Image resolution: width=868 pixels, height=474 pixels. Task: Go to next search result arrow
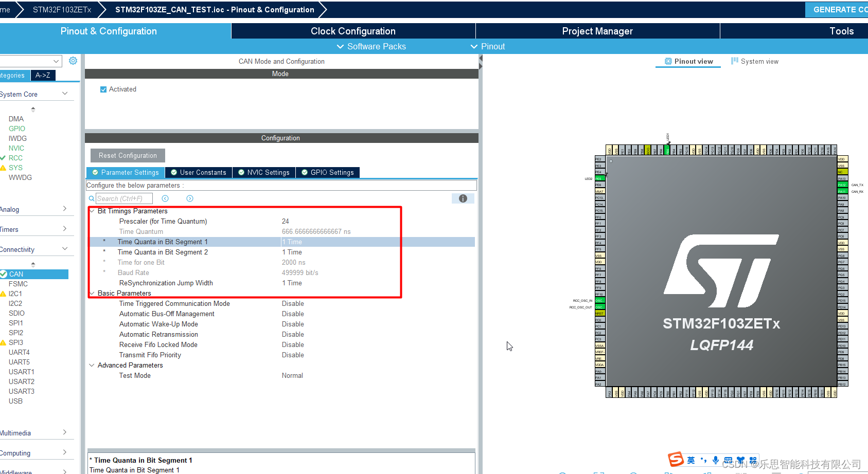[190, 198]
